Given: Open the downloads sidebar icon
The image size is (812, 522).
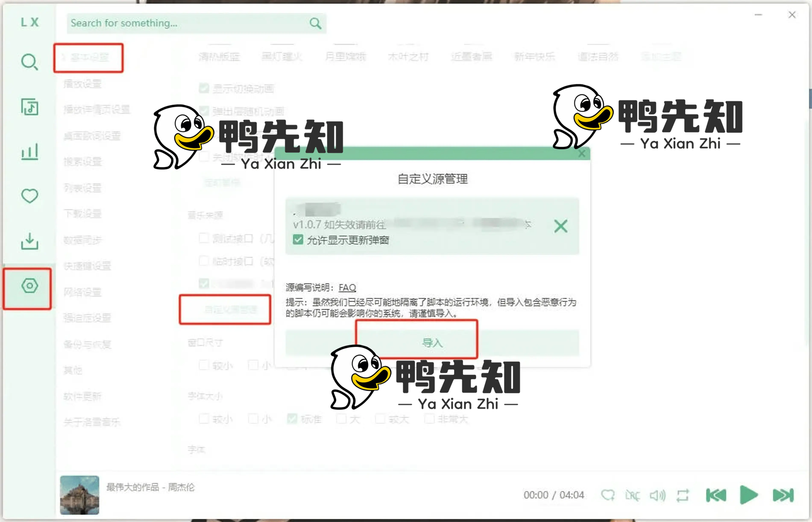Looking at the screenshot, I should point(29,241).
